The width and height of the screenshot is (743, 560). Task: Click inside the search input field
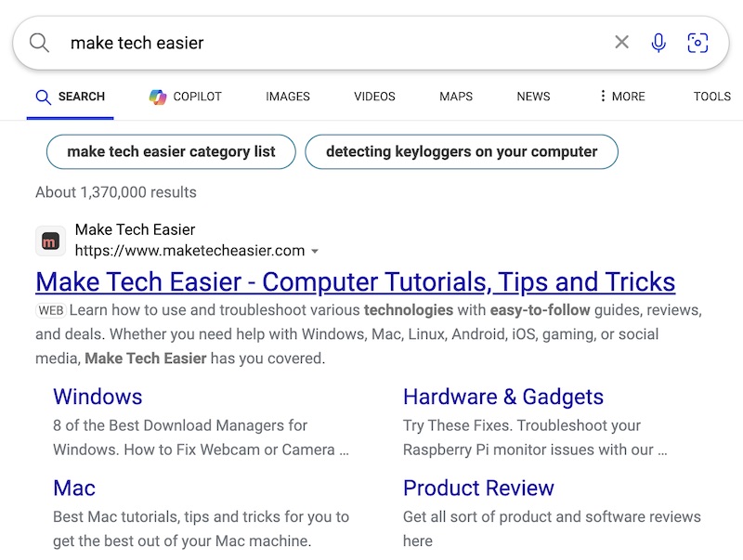279,42
